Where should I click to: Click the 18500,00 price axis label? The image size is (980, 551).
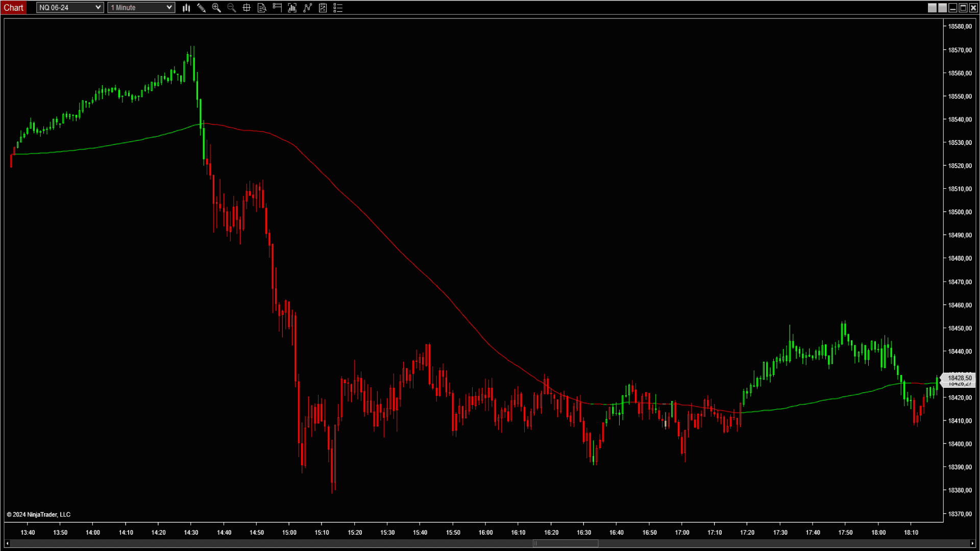tap(960, 212)
